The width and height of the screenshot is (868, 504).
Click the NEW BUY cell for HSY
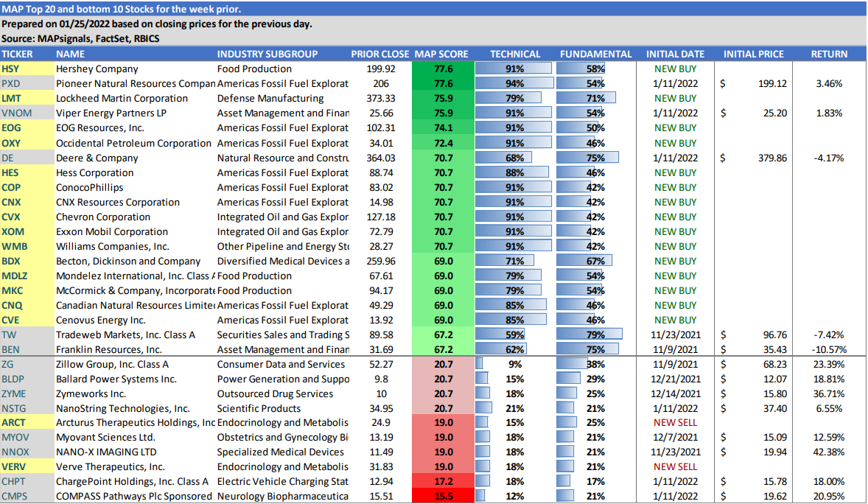[x=676, y=69]
